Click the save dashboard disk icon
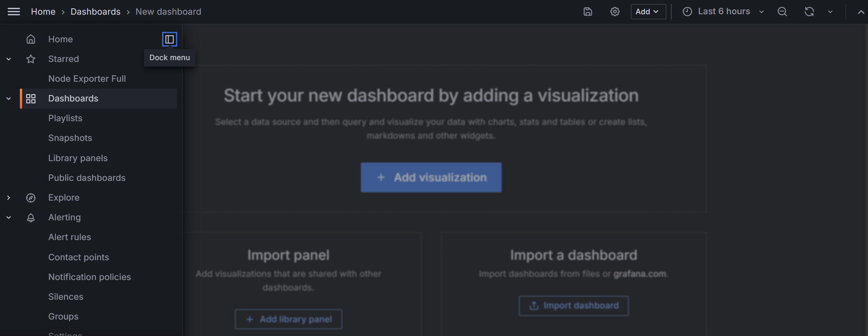The width and height of the screenshot is (868, 336). 587,11
